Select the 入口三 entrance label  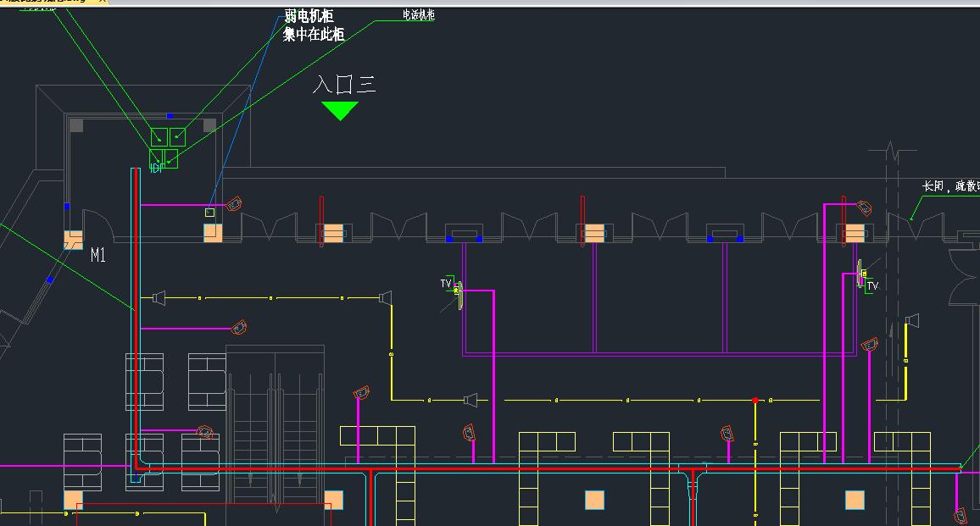click(344, 85)
